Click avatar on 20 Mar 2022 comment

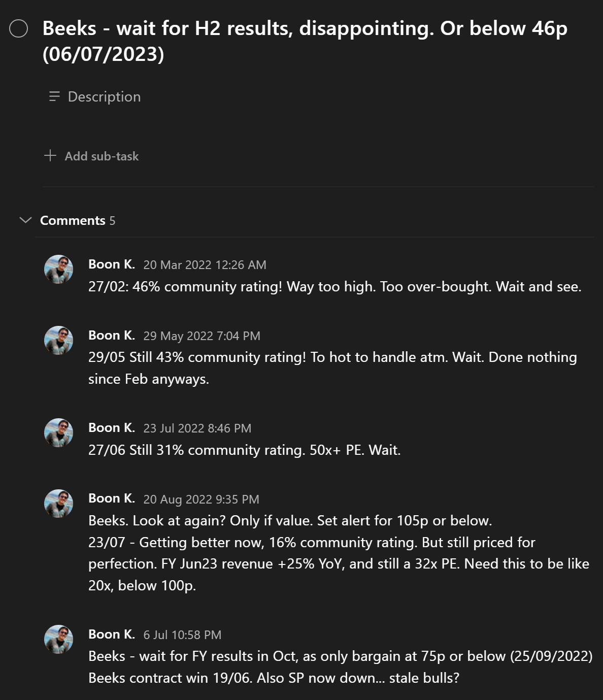coord(59,269)
